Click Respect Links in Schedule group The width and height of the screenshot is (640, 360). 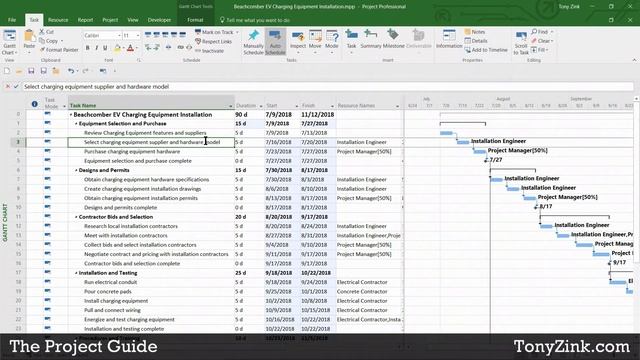click(213, 41)
